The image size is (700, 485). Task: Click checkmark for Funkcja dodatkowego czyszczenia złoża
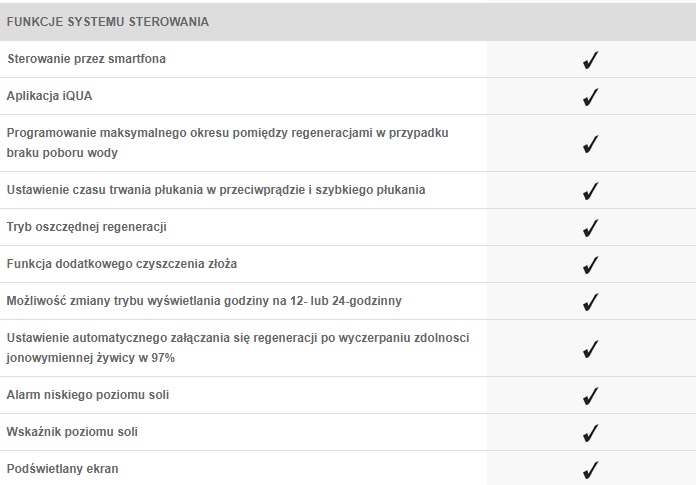[590, 265]
